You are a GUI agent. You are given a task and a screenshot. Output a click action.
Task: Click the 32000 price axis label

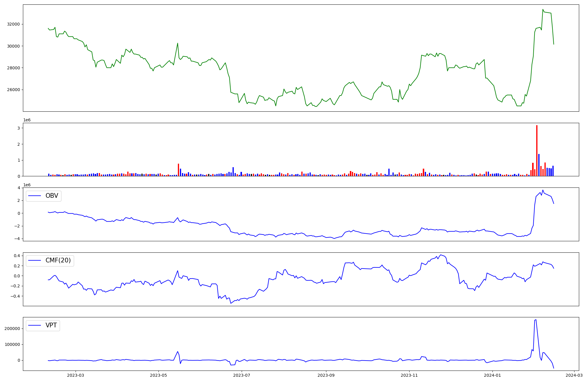pyautogui.click(x=13, y=24)
